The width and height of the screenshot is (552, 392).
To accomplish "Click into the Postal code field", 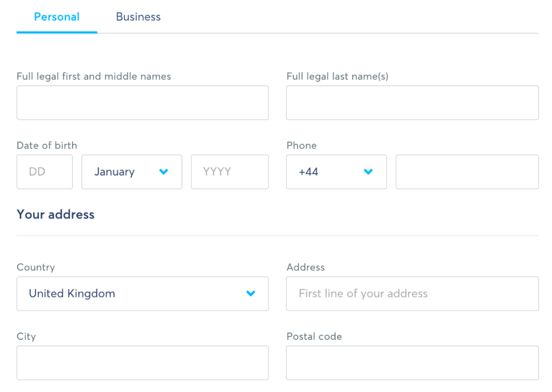I will (x=412, y=363).
